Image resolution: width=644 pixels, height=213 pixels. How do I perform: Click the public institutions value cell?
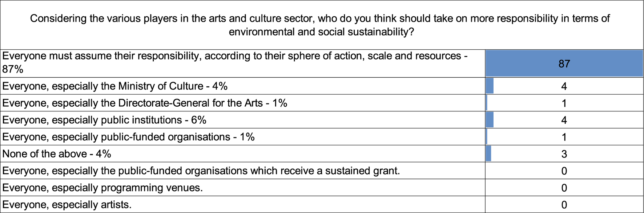[x=564, y=120]
